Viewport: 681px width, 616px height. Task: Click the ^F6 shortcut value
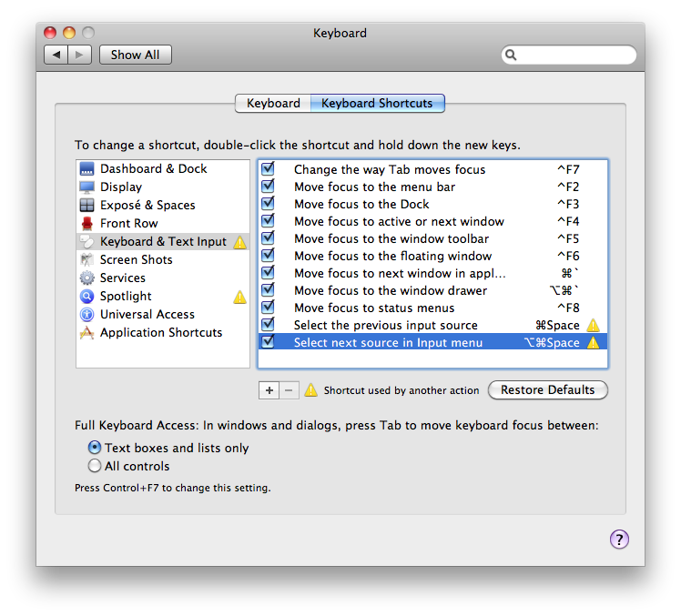[568, 256]
